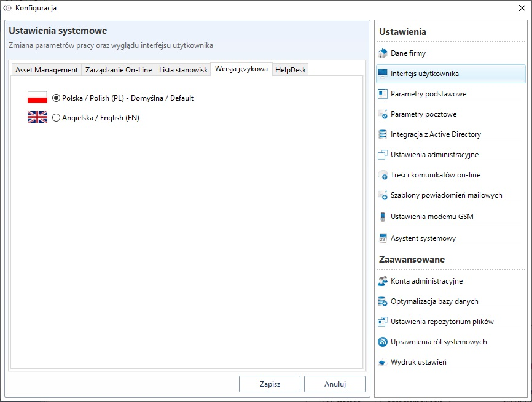
Task: Close the Konfiguracja window
Action: coord(522,8)
